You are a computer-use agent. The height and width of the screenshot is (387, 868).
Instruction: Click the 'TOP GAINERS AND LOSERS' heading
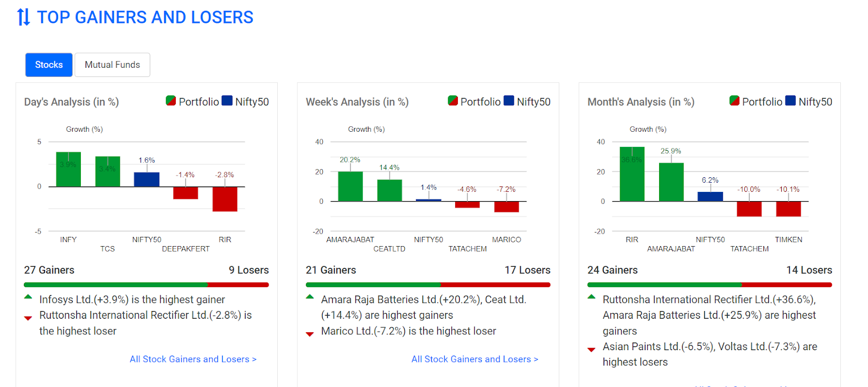(145, 17)
